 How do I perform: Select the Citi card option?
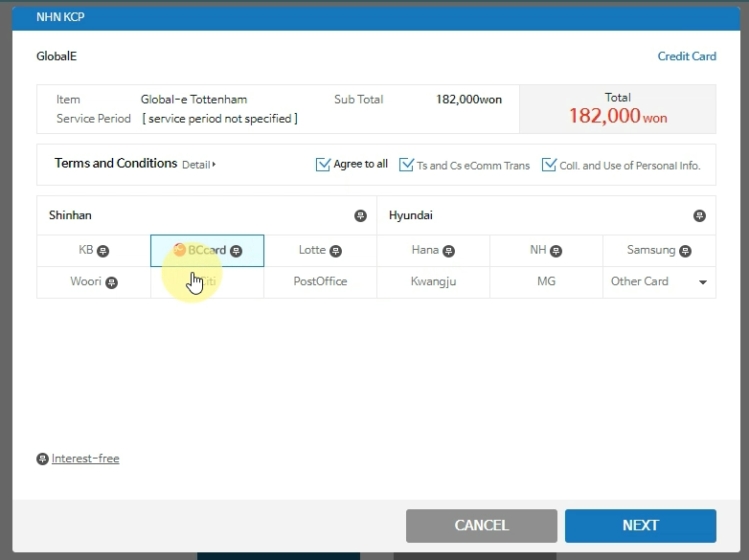pos(207,282)
